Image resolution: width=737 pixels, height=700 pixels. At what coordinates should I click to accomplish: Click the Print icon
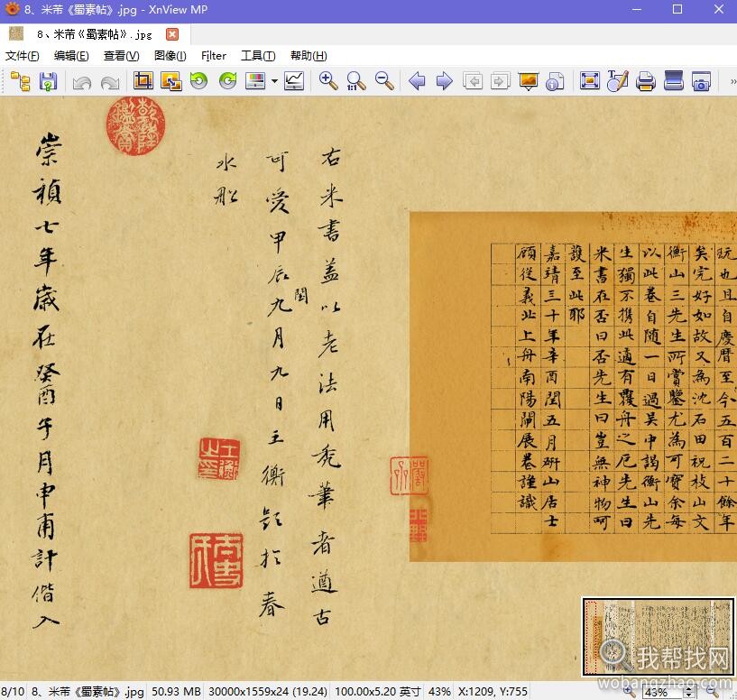click(x=645, y=81)
